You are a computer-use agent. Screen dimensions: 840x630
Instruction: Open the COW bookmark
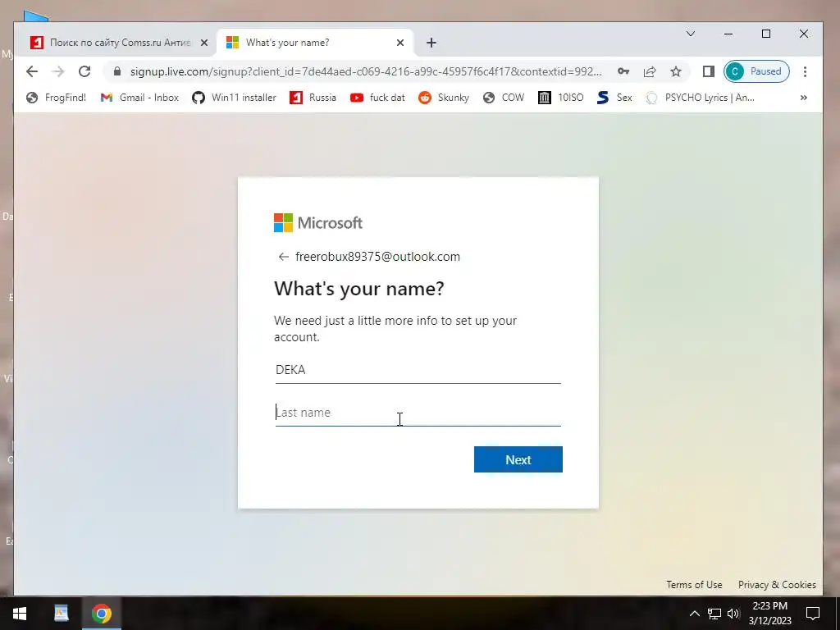[x=503, y=98]
